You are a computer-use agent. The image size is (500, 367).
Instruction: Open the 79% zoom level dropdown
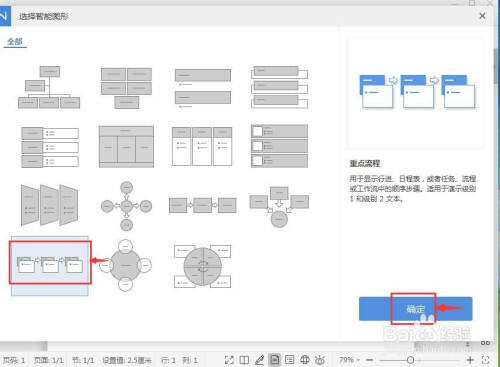tap(349, 360)
